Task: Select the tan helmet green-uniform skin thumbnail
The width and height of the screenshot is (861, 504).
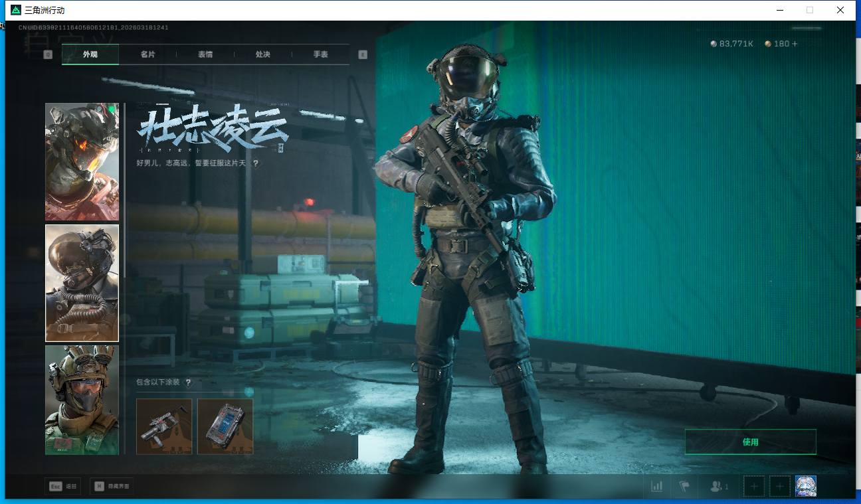Action: point(82,400)
